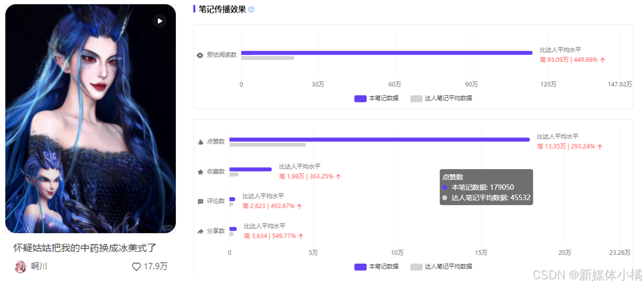Click the 高 1.98万 | 363.25% comparison text
644x285 pixels.
coord(310,177)
